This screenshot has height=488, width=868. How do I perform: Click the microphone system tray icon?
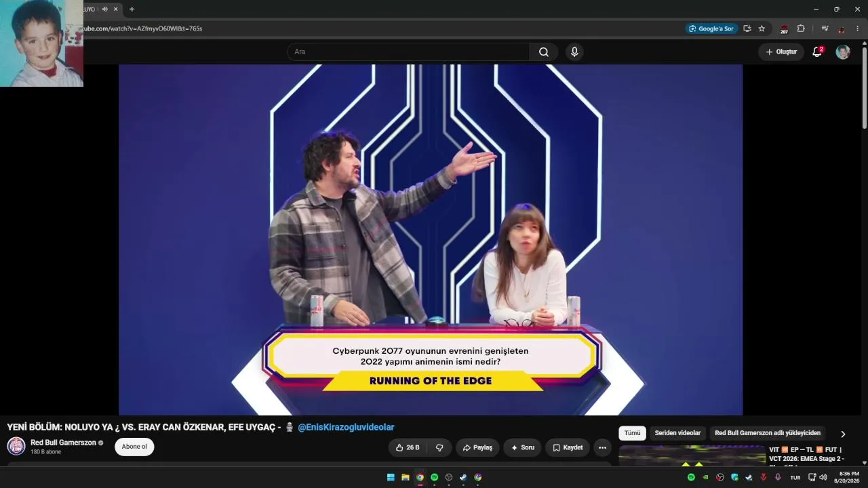click(x=778, y=477)
